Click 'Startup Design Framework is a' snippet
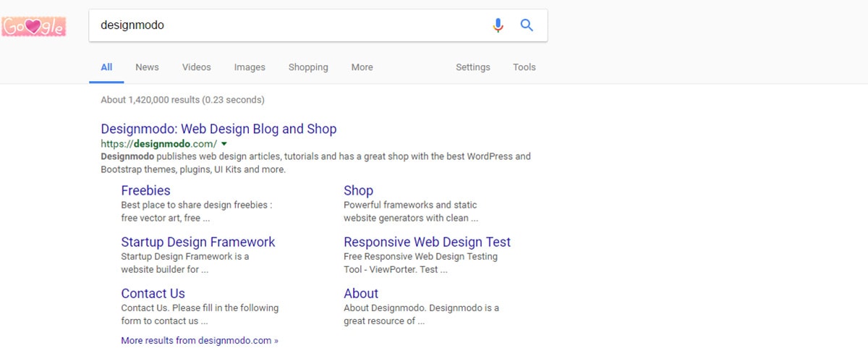The width and height of the screenshot is (868, 364). point(185,263)
